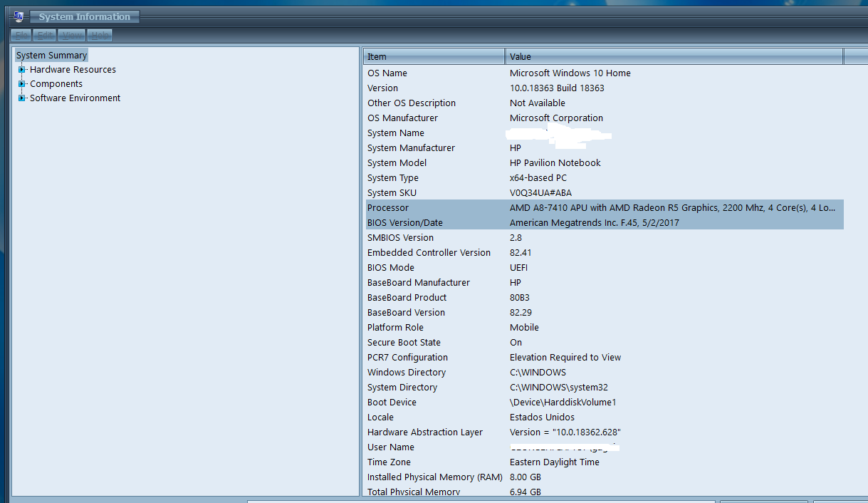Select the BaseBoard Manufacturer row
The image size is (868, 503).
tap(604, 283)
